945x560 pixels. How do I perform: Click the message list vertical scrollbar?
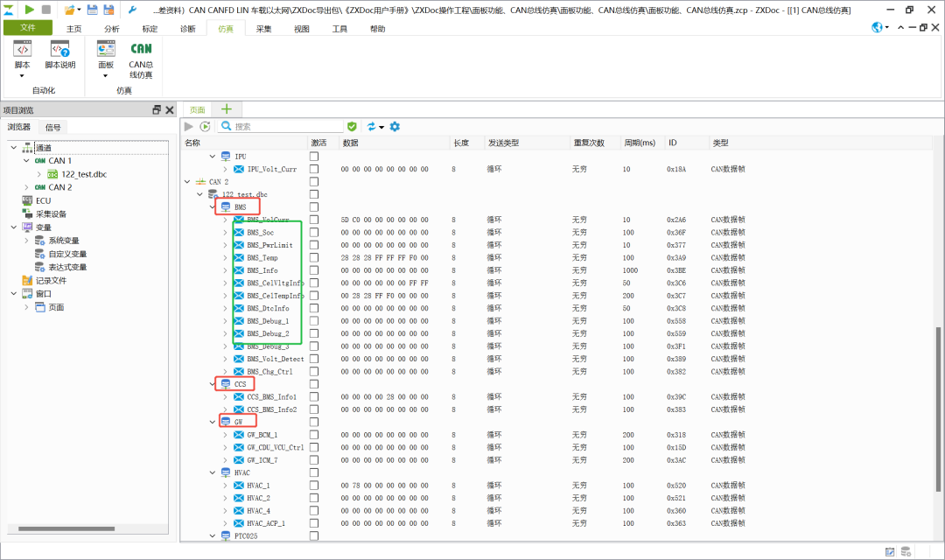click(938, 409)
